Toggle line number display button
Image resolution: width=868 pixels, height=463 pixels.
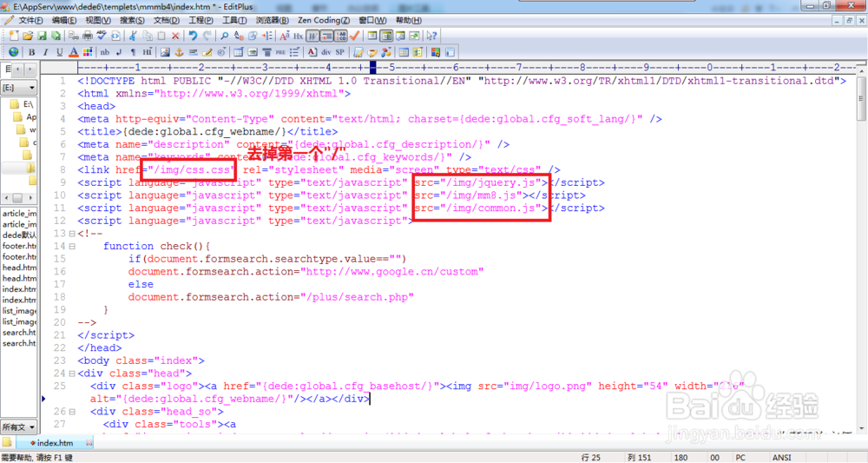(340, 36)
